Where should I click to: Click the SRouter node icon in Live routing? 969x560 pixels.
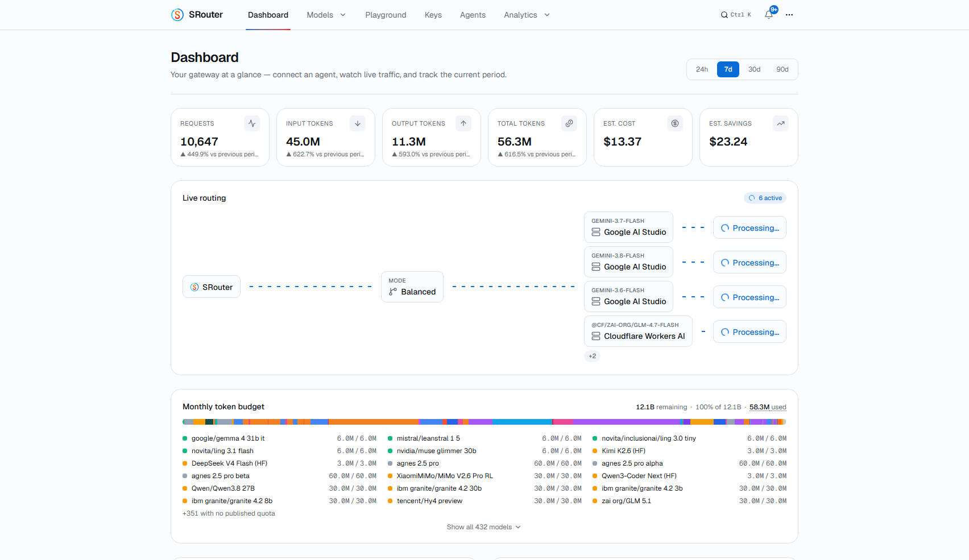[194, 287]
